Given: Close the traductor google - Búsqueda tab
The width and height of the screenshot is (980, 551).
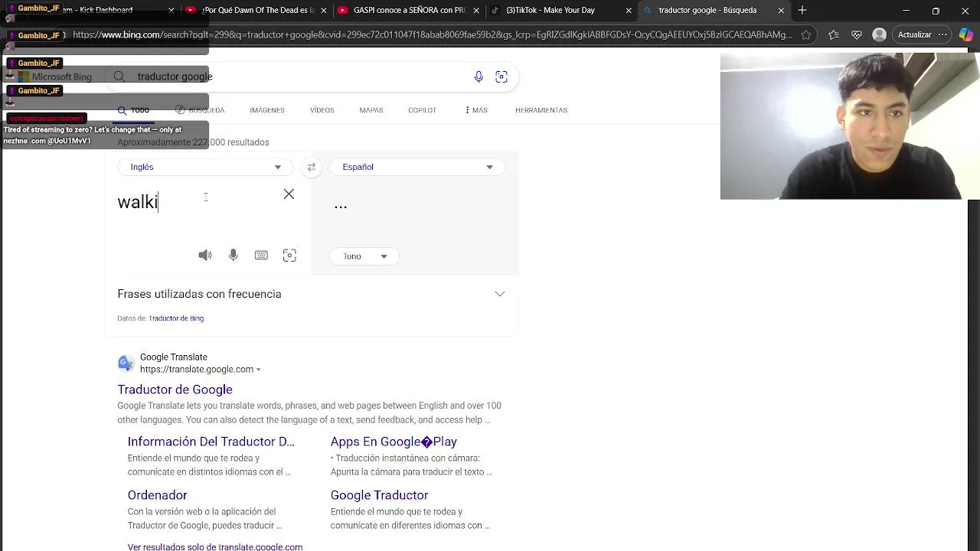Looking at the screenshot, I should [781, 11].
